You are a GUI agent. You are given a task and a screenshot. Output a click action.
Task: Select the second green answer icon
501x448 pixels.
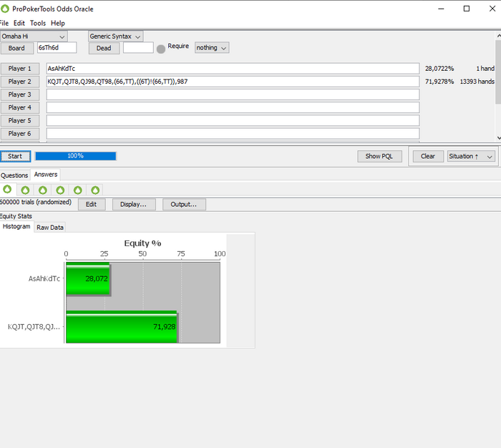point(25,190)
